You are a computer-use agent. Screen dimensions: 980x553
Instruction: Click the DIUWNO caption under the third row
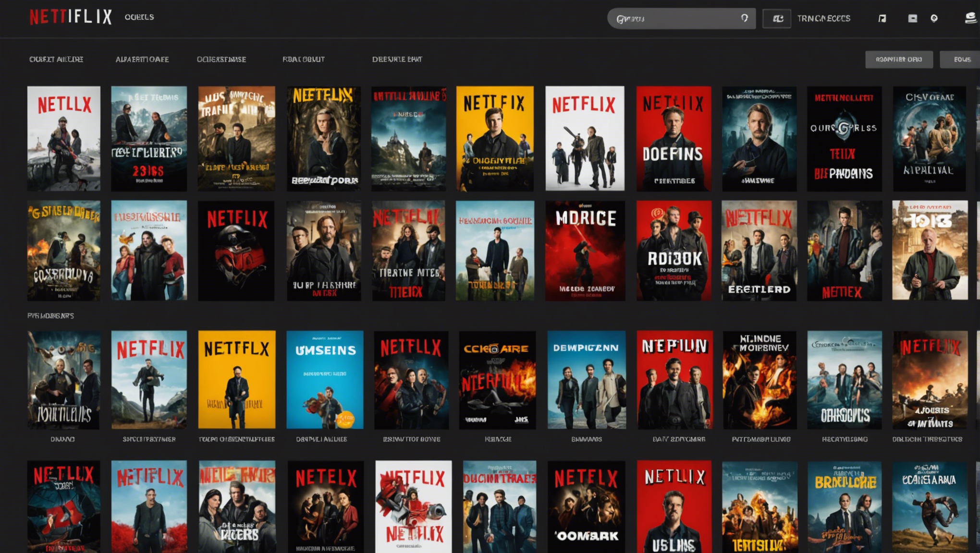click(62, 439)
